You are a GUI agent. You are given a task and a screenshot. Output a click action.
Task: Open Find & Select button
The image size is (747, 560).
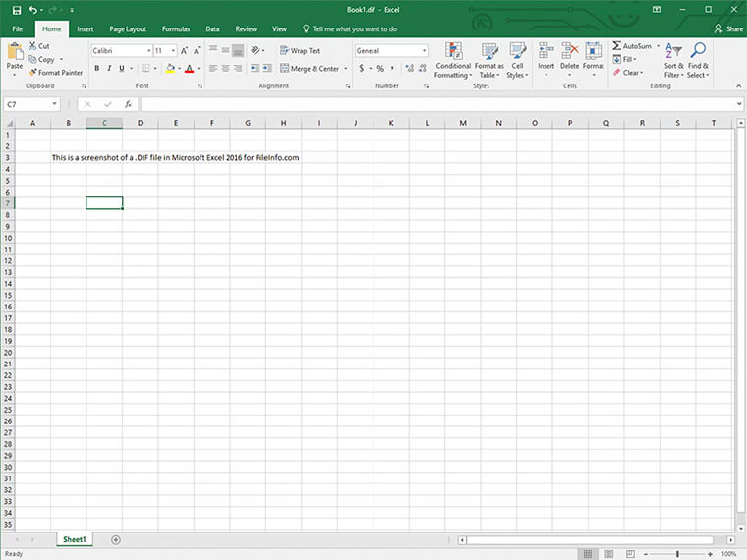pos(698,61)
